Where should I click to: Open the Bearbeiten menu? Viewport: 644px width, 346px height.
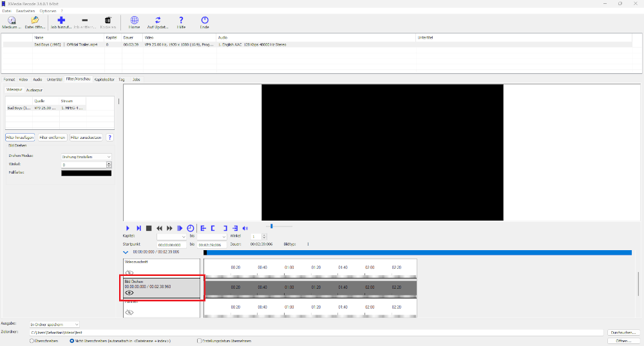[26, 11]
